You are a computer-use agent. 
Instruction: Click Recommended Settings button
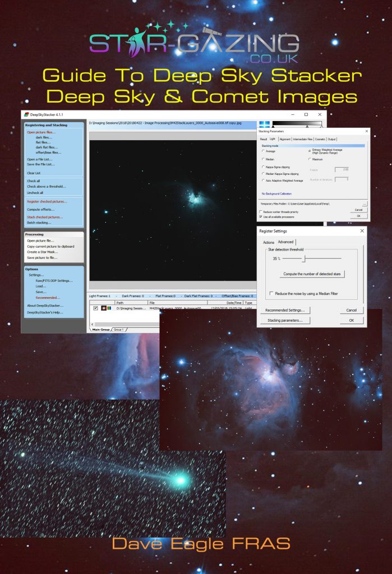pyautogui.click(x=285, y=310)
